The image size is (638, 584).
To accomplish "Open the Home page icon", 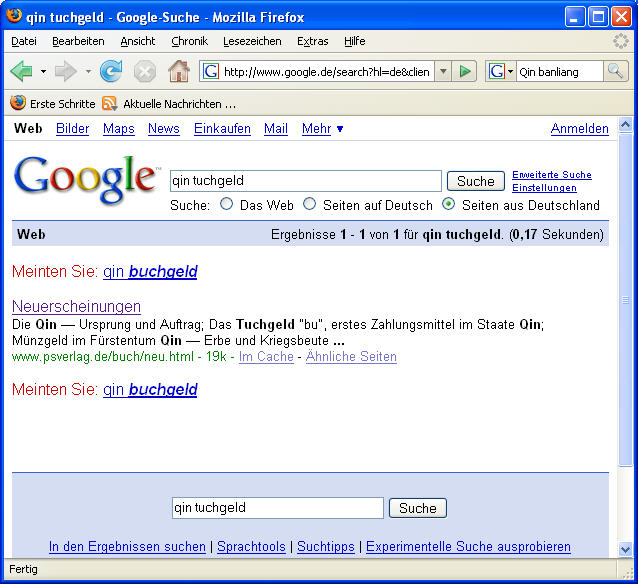I will (179, 71).
